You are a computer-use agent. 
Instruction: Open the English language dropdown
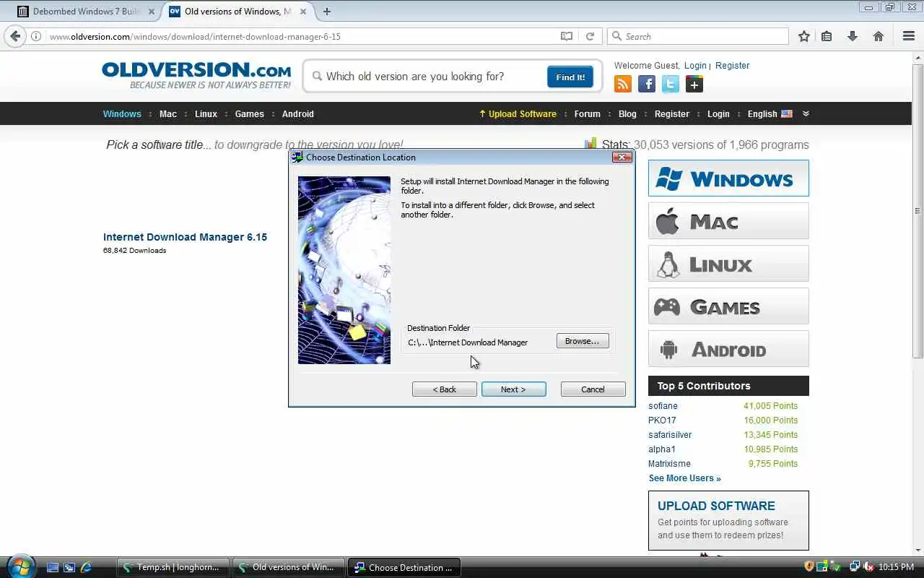coord(770,114)
